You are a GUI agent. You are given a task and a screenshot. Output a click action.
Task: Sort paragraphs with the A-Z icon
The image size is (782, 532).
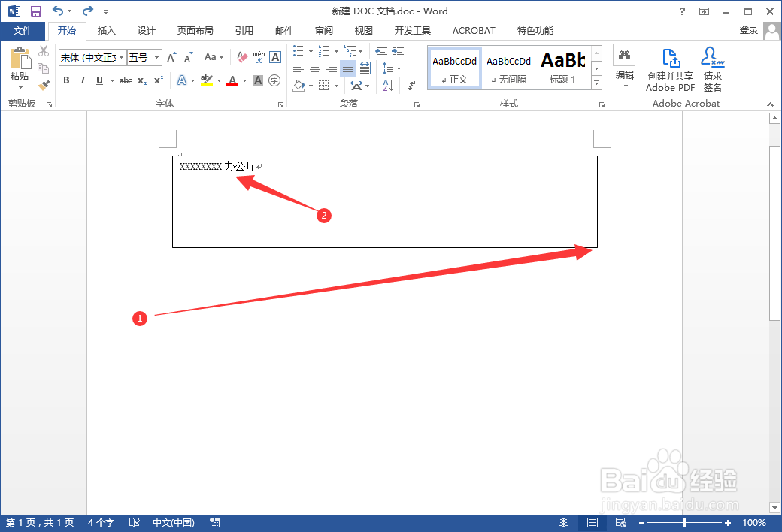(x=388, y=85)
